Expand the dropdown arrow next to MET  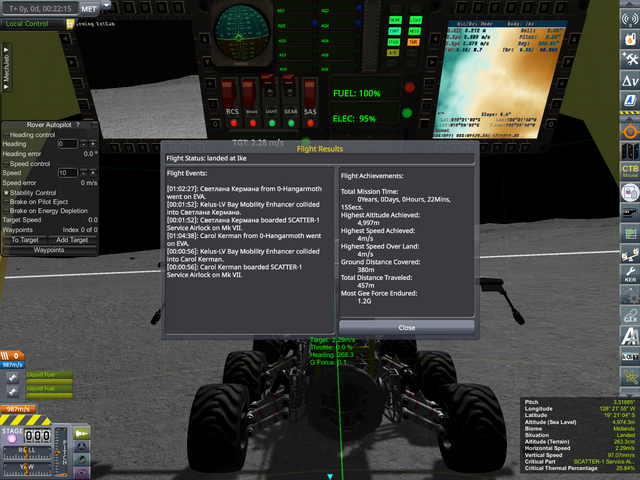pos(106,5)
